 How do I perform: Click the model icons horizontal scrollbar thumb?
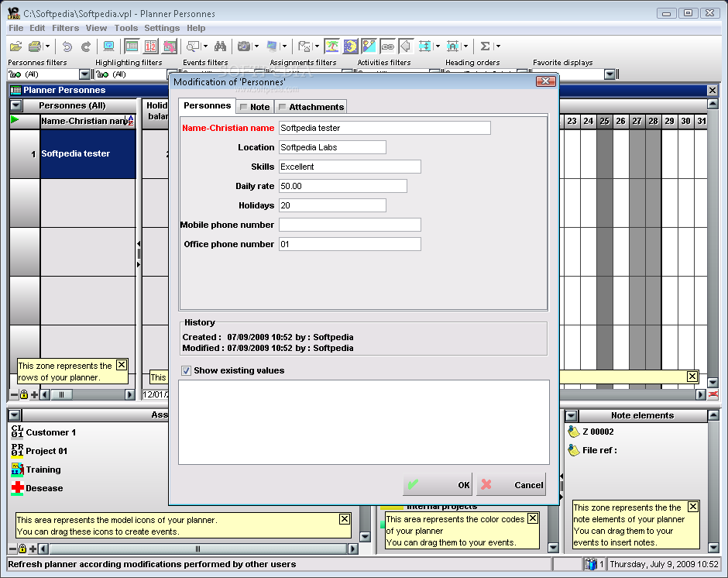(198, 549)
